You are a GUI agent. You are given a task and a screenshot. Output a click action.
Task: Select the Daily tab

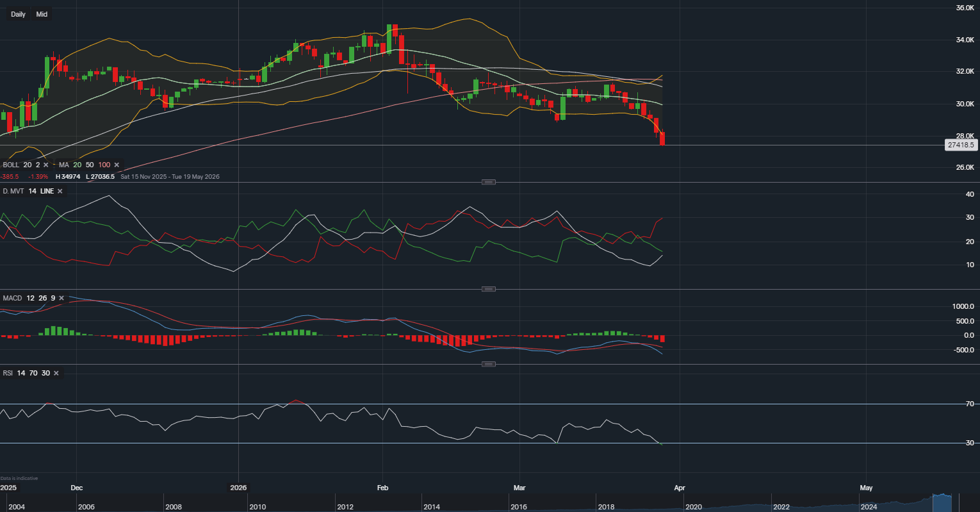click(18, 13)
